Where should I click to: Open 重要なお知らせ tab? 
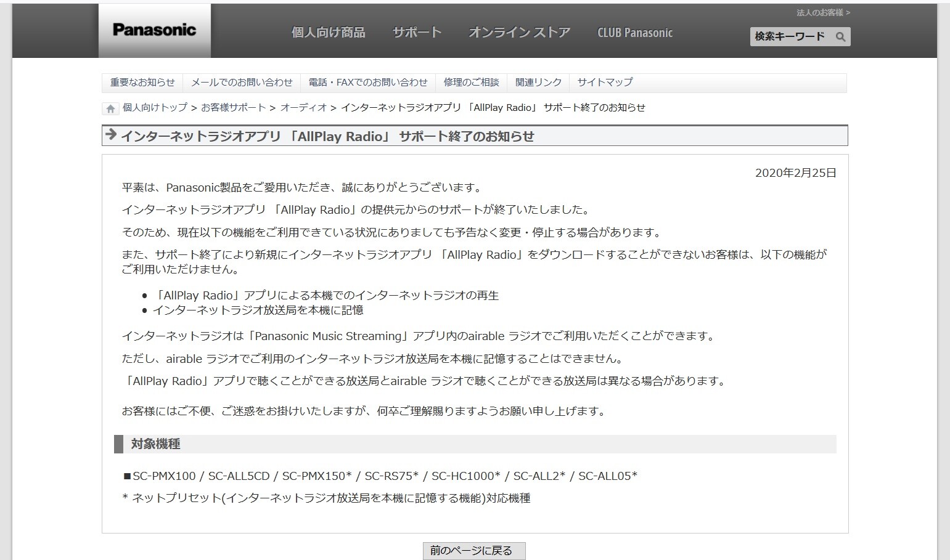tap(142, 83)
